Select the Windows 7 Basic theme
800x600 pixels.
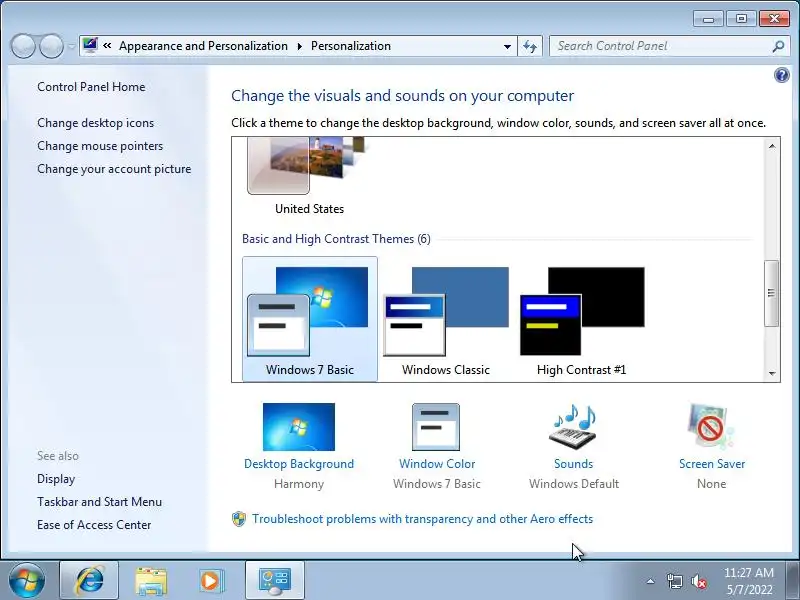(x=310, y=319)
